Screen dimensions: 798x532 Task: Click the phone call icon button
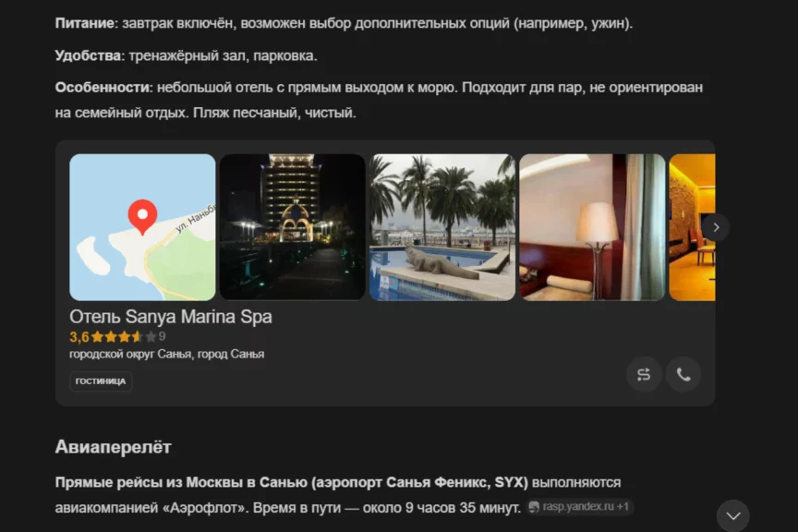point(683,375)
